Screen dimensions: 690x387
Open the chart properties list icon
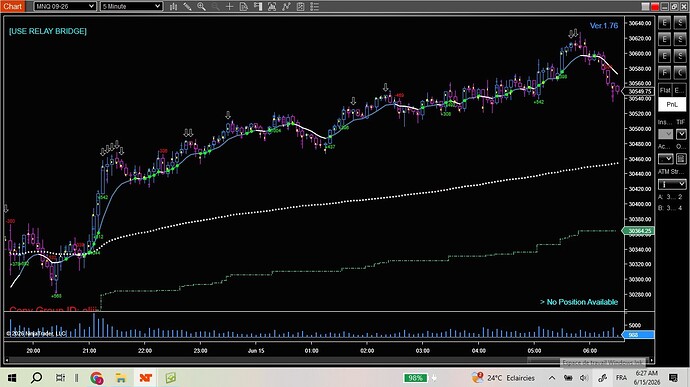[x=315, y=7]
